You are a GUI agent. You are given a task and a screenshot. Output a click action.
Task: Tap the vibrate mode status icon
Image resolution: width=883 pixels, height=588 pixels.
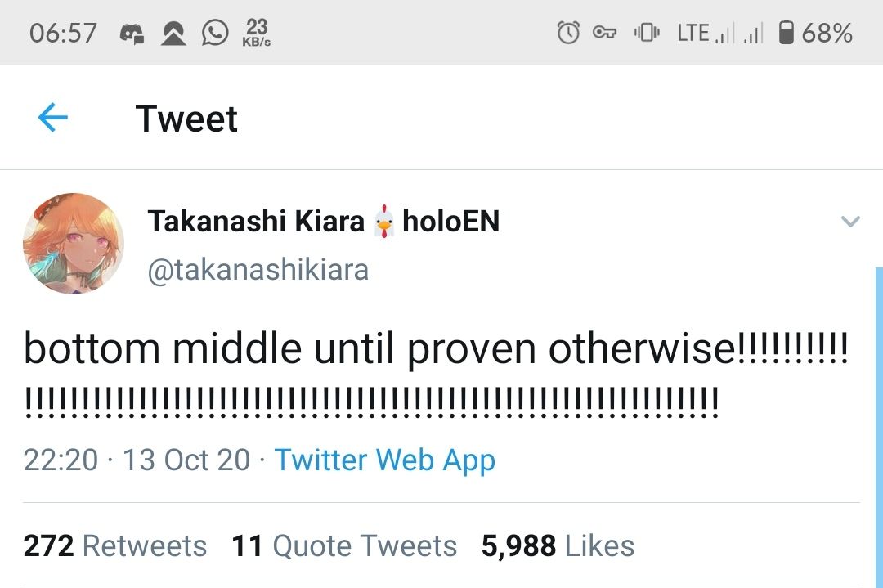click(647, 33)
